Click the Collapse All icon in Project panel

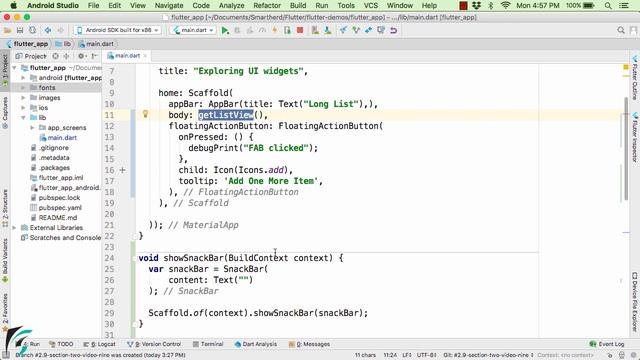pyautogui.click(x=67, y=56)
